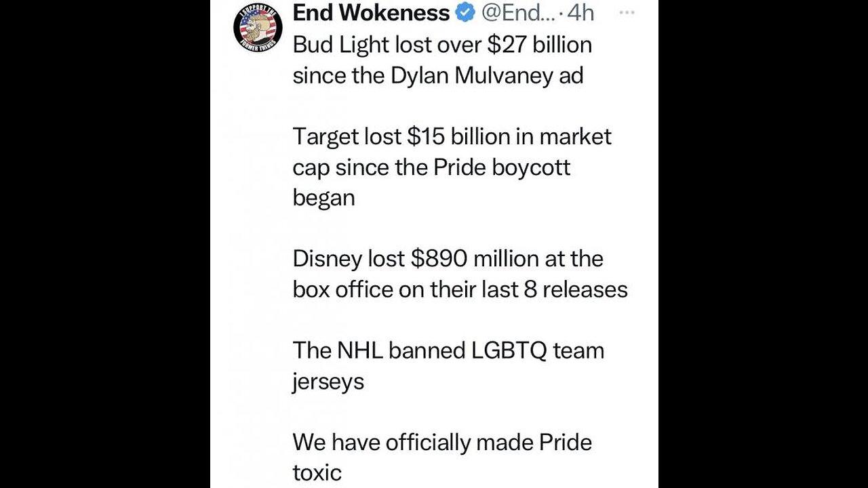Click the "$27 billion" figure
The width and height of the screenshot is (868, 488).
538,45
